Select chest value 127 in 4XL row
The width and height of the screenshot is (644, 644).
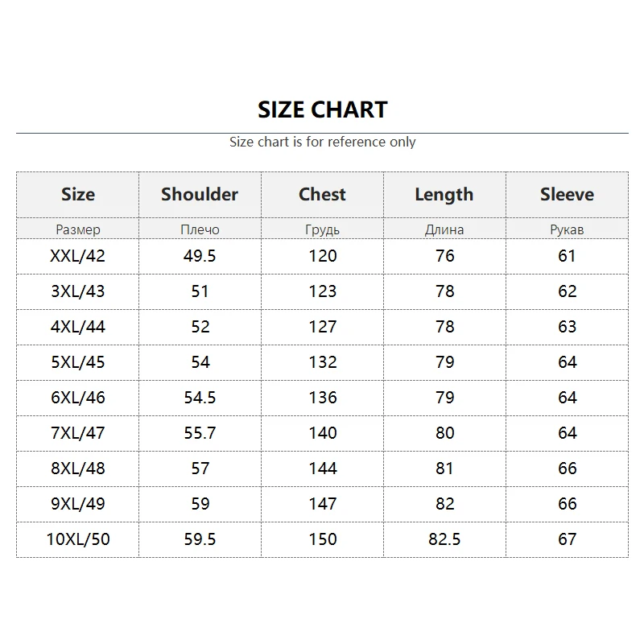click(x=322, y=327)
